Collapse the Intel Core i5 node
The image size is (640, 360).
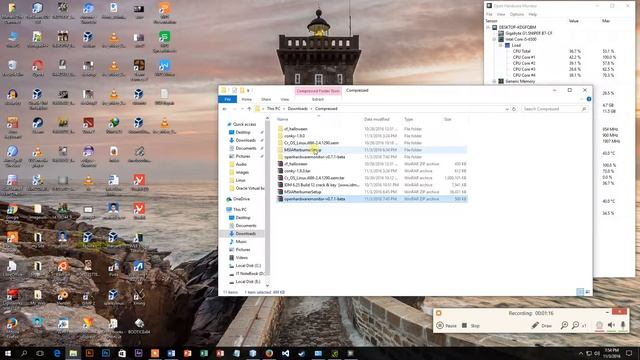pyautogui.click(x=494, y=39)
